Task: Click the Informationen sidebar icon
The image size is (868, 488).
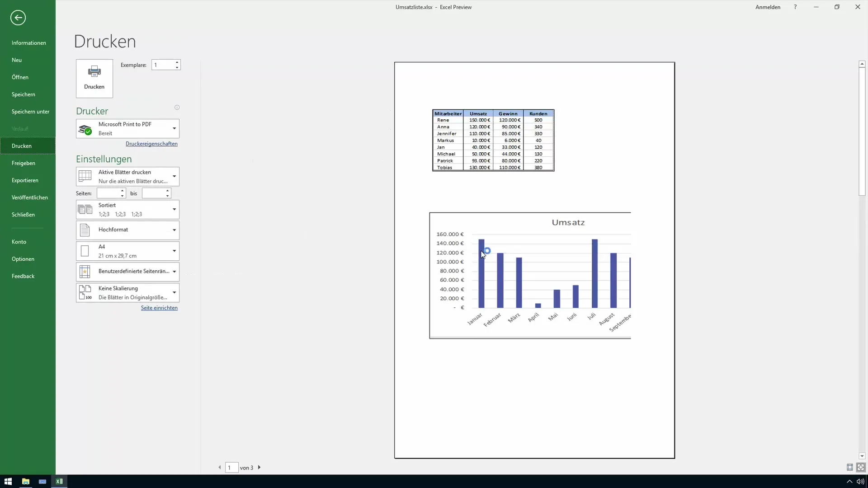Action: [x=28, y=42]
